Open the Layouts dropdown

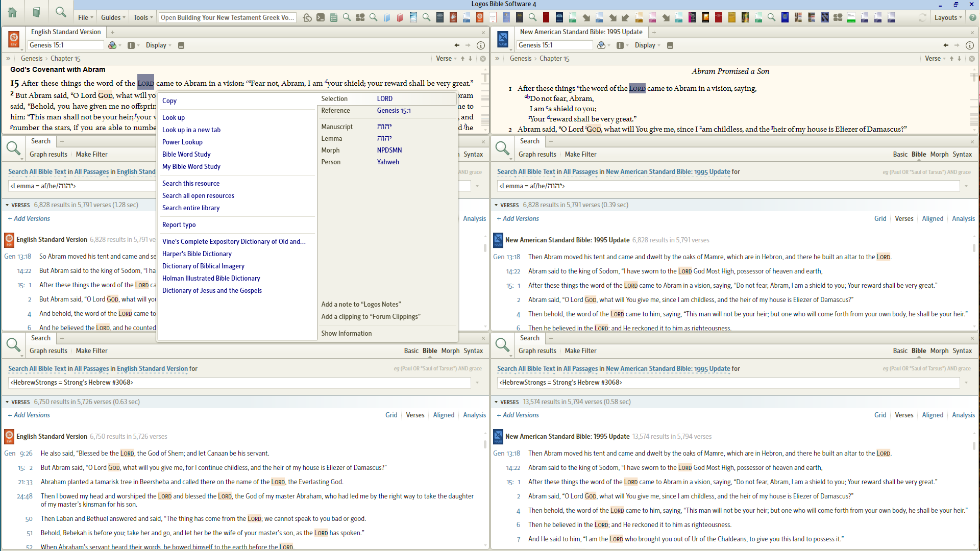click(x=948, y=17)
